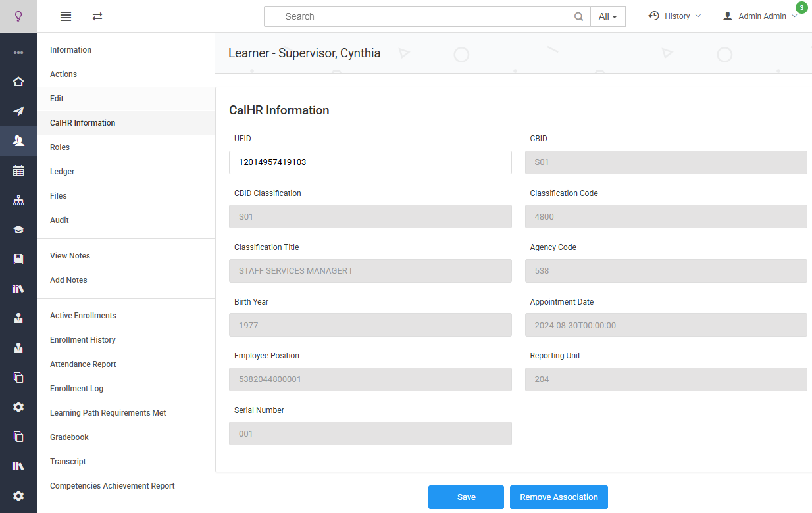812x513 pixels.
Task: Click the graduation cap courses icon
Action: pos(18,230)
